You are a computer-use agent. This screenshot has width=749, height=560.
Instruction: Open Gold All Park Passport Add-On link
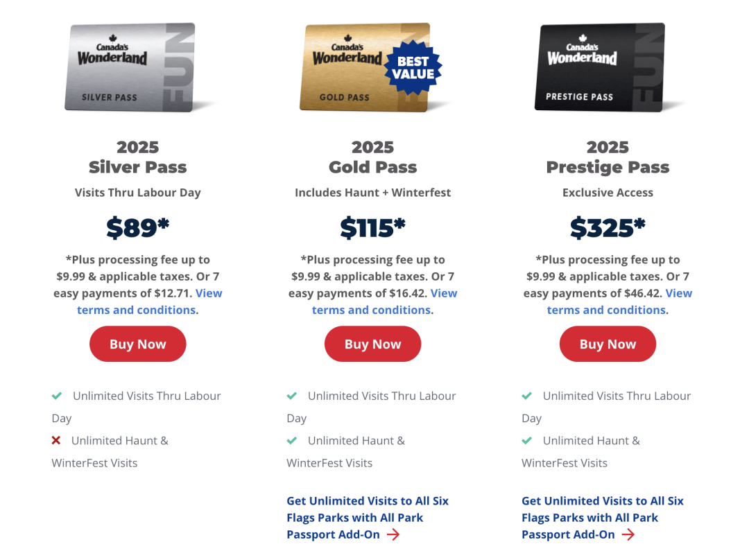tap(368, 518)
